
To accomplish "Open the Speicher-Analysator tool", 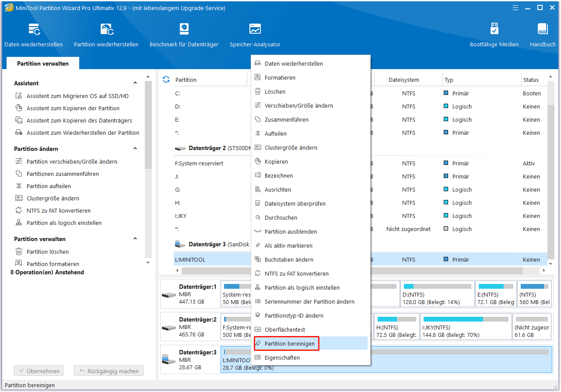I will (x=255, y=35).
